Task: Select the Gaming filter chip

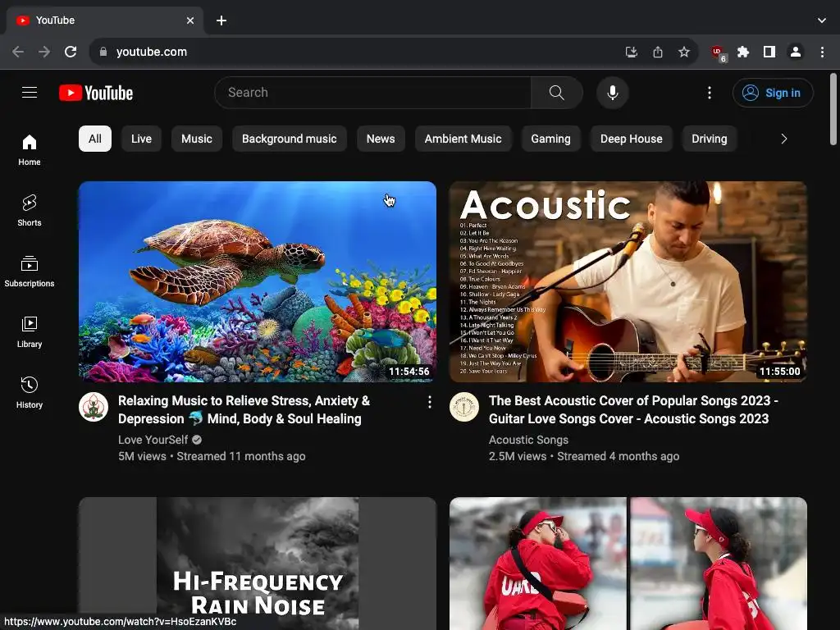Action: (550, 139)
